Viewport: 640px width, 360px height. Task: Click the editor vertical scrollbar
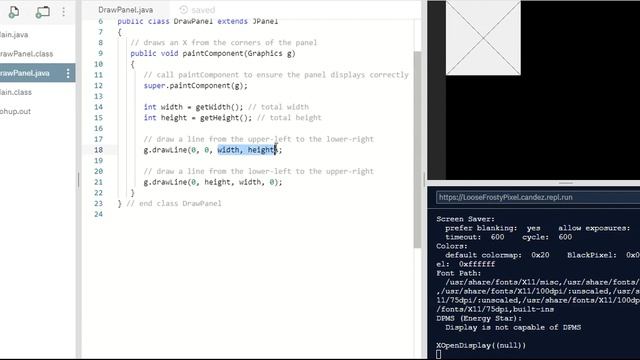[x=417, y=149]
